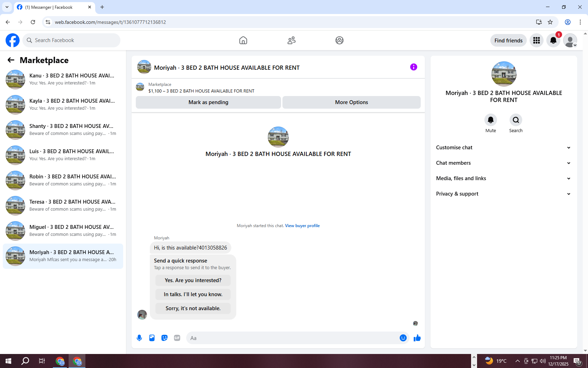Open the $1,100 listing title link

coord(201,91)
